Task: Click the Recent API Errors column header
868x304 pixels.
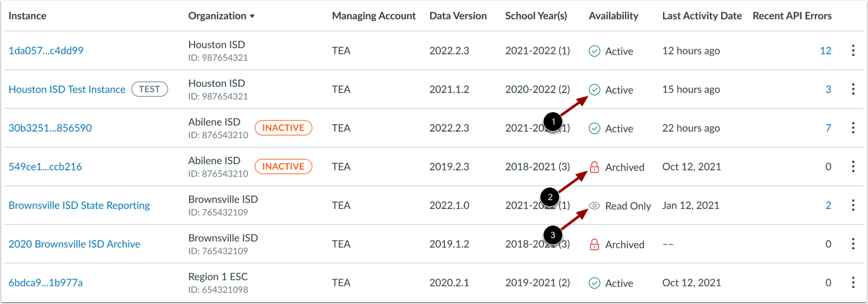Action: (792, 16)
